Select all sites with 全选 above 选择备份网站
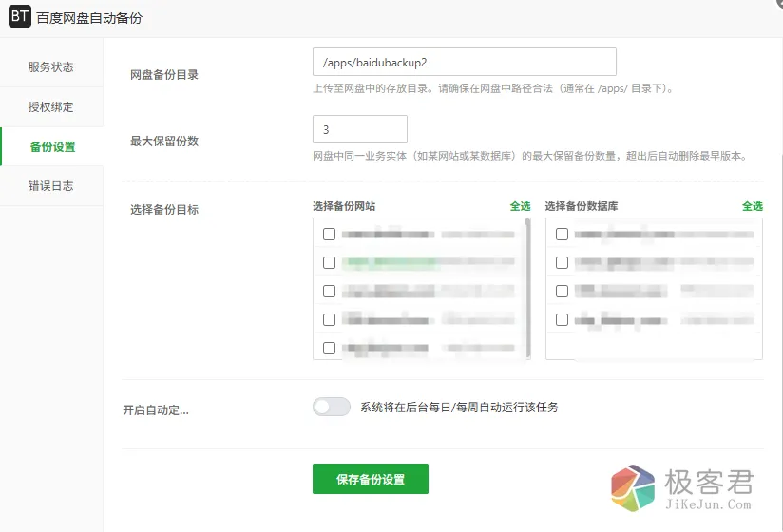The image size is (783, 532). tap(520, 206)
